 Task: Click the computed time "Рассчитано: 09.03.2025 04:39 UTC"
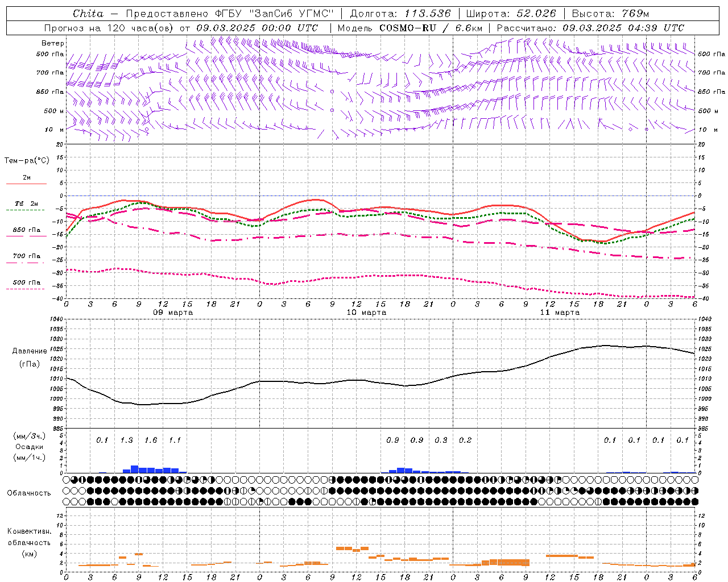coord(590,28)
